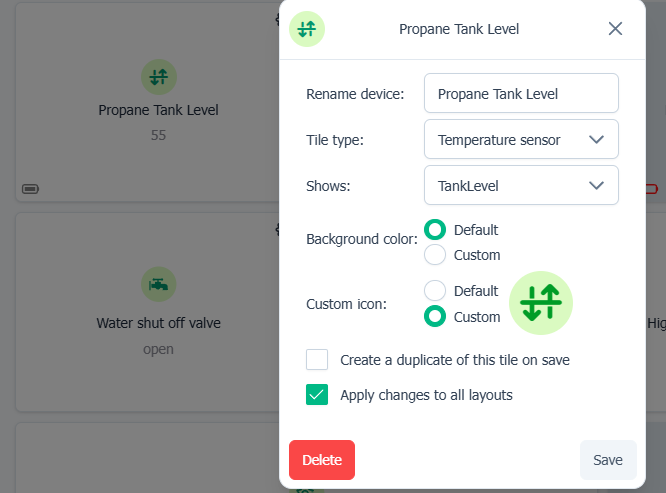Click the Save button
Screen dimensions: 666x493
[x=608, y=460]
